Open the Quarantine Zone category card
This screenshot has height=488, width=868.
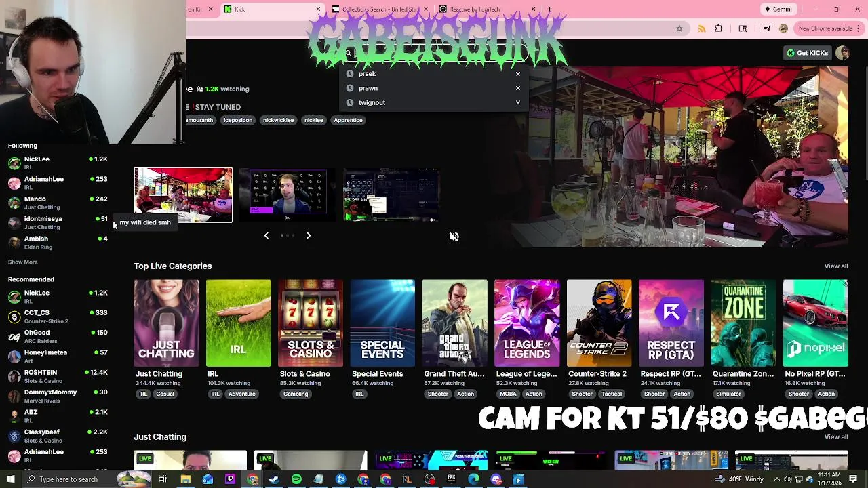point(743,323)
